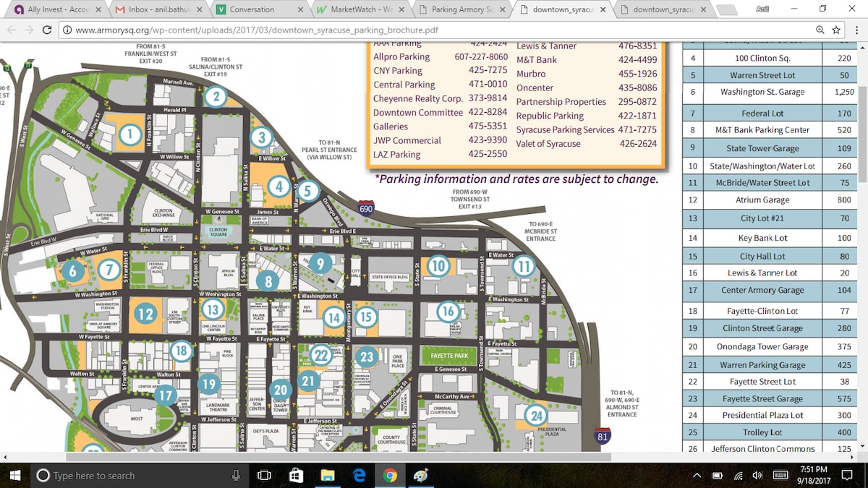Click the volume speaker icon
The height and width of the screenshot is (488, 868).
pyautogui.click(x=757, y=476)
